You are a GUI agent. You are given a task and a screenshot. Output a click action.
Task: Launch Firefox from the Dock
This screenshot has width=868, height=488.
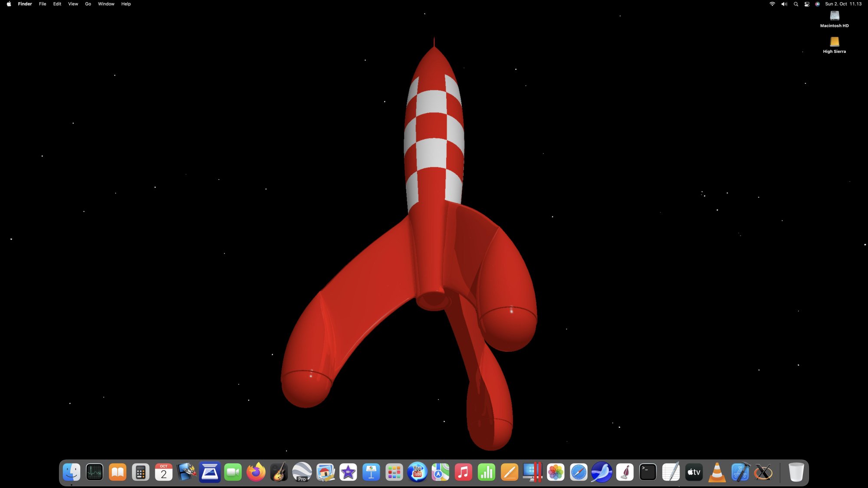(x=256, y=472)
